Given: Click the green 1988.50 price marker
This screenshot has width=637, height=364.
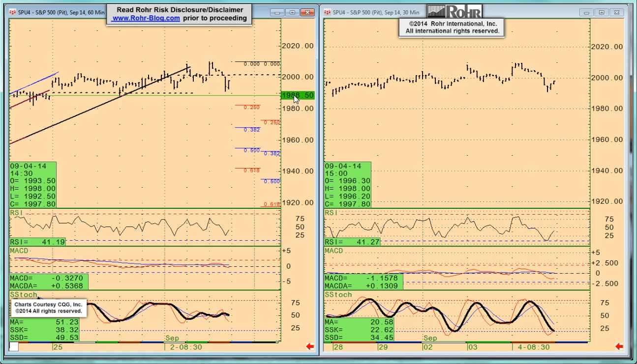Looking at the screenshot, I should point(298,95).
